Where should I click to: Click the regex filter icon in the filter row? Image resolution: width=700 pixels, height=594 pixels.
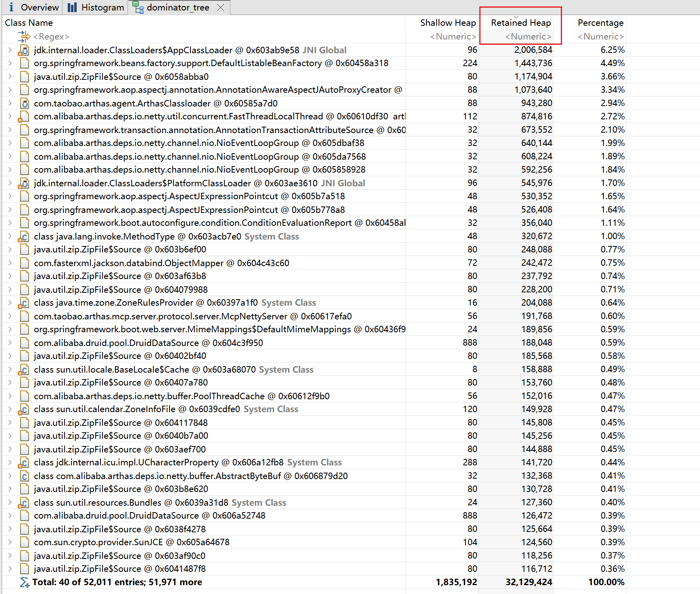[x=24, y=37]
